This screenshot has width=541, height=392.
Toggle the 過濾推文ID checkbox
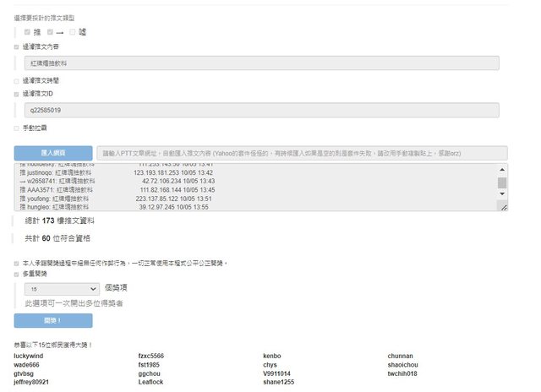click(17, 94)
